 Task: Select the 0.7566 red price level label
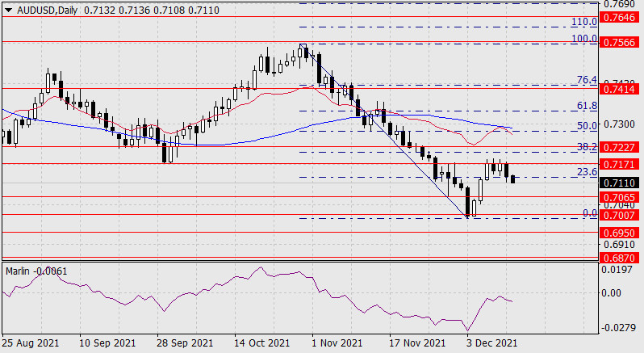[x=619, y=42]
